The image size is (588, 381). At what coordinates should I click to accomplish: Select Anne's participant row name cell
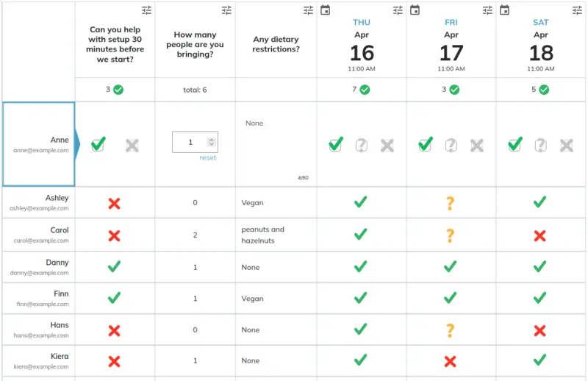tap(39, 144)
